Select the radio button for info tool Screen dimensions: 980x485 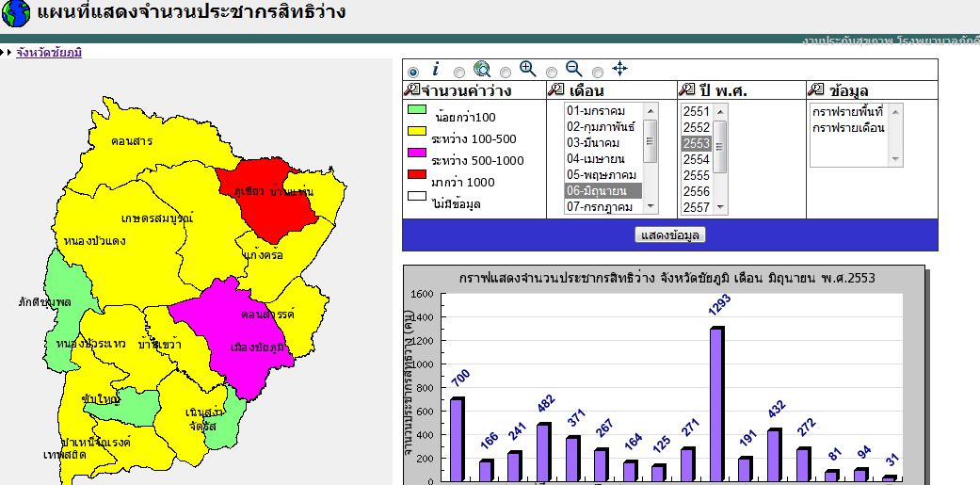[x=412, y=73]
